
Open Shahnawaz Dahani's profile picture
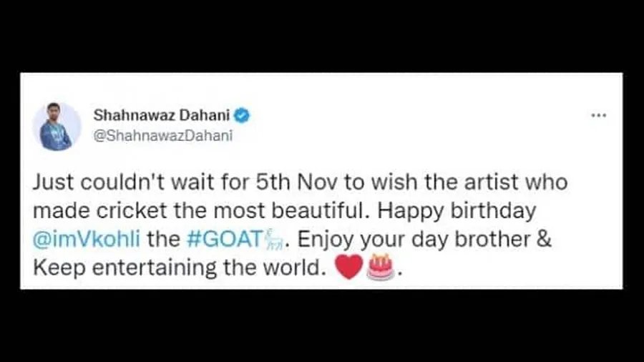[x=57, y=127]
